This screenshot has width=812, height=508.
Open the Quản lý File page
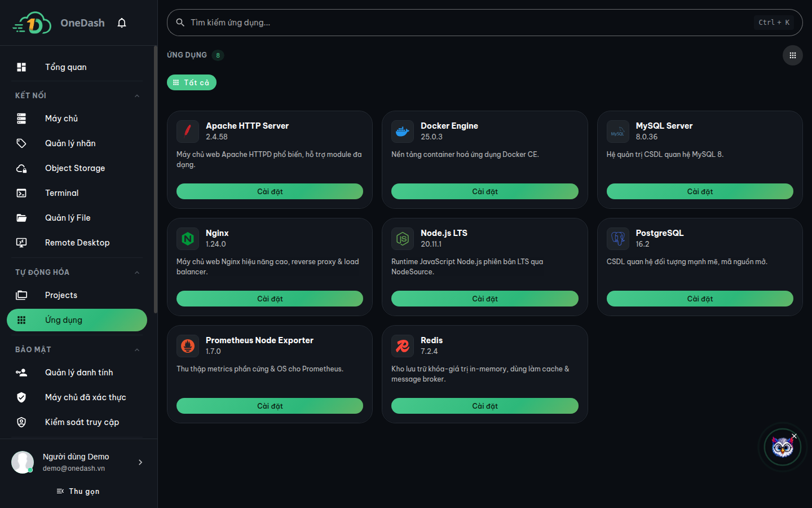coord(77,218)
